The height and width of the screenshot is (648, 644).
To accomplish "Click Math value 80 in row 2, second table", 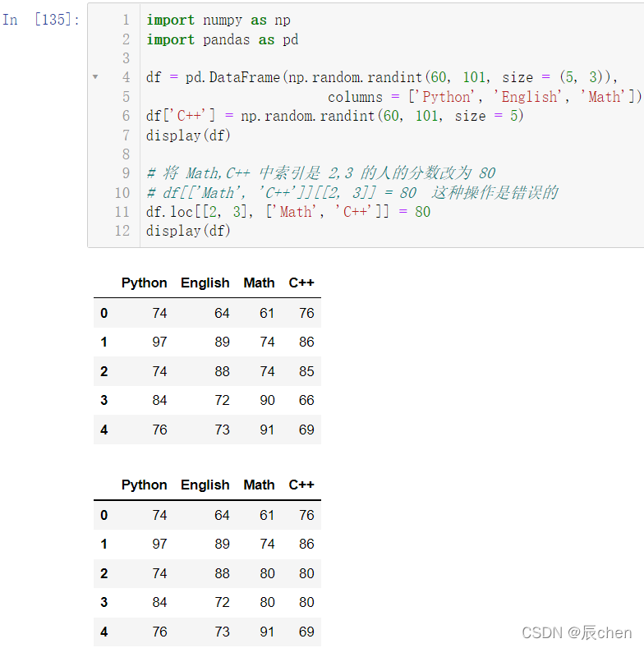I will point(266,573).
